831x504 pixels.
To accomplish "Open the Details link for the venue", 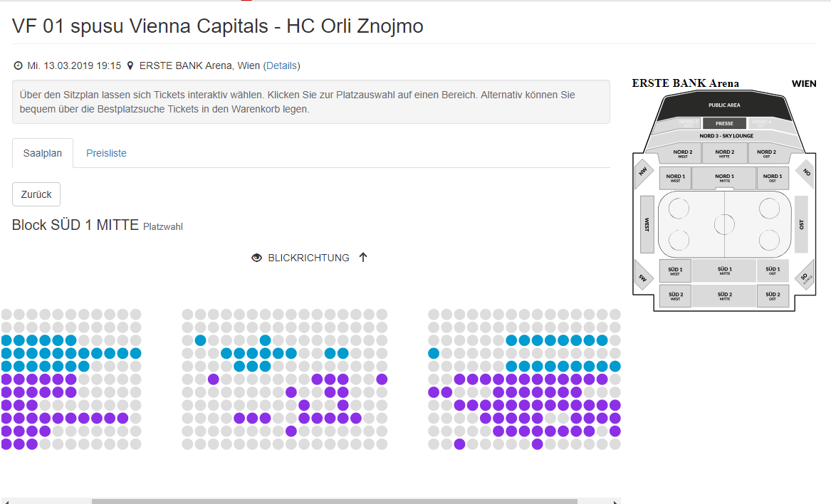I will pos(282,66).
